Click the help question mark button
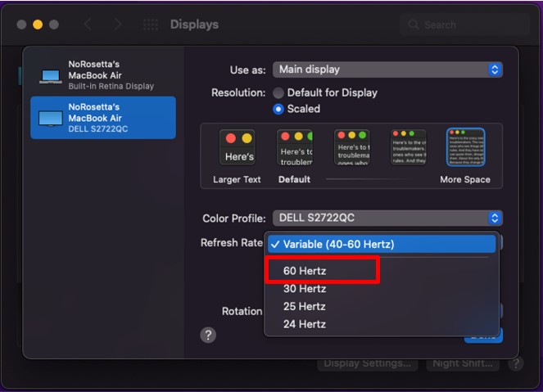543x392 pixels. 208,335
